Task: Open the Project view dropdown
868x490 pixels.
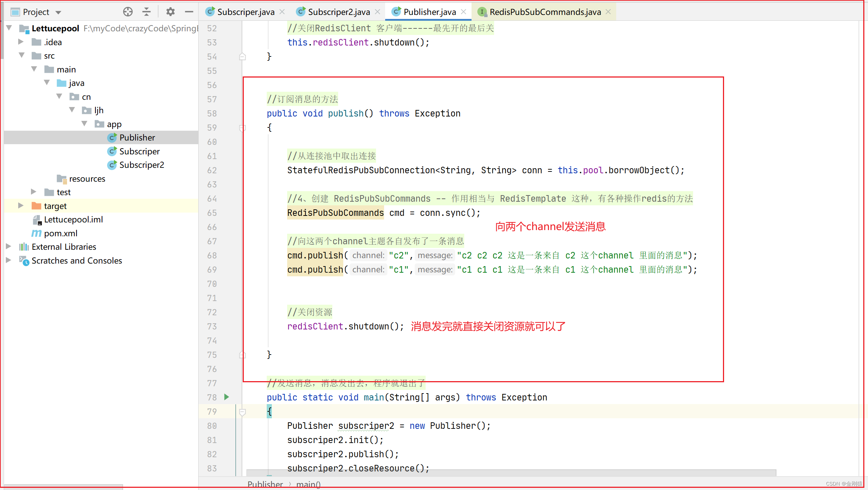Action: (58, 12)
